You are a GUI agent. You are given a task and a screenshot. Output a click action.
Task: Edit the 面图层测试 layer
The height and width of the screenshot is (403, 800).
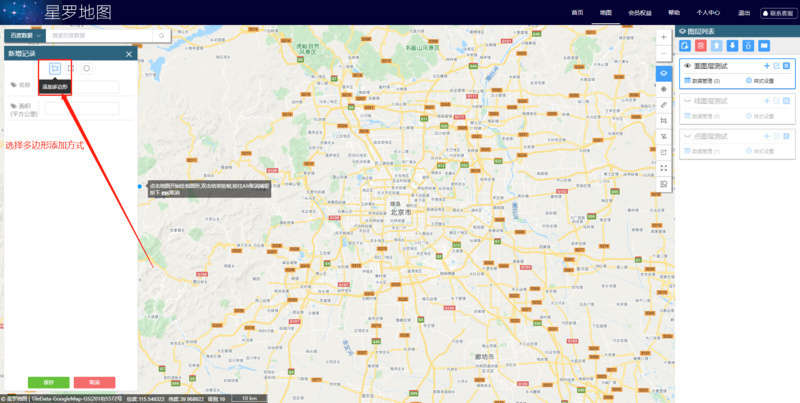pyautogui.click(x=777, y=66)
